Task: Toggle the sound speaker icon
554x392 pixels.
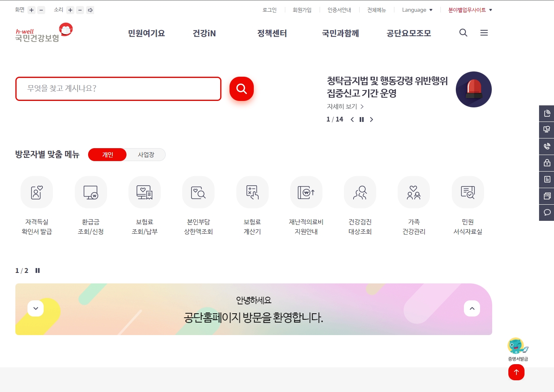Action: pos(90,10)
